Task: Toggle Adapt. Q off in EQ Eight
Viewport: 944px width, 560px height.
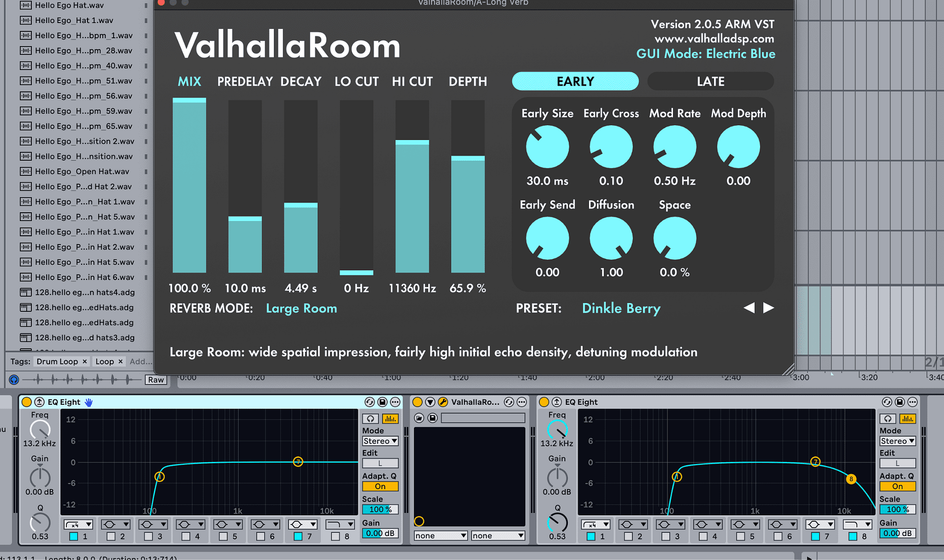Action: [x=380, y=486]
